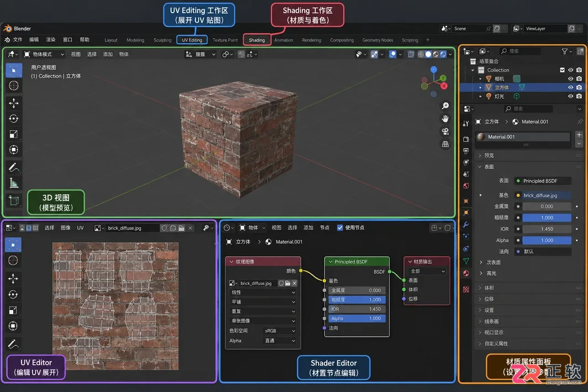This screenshot has width=588, height=392.
Task: Switch to the UV Editing workspace tab
Action: click(x=192, y=40)
